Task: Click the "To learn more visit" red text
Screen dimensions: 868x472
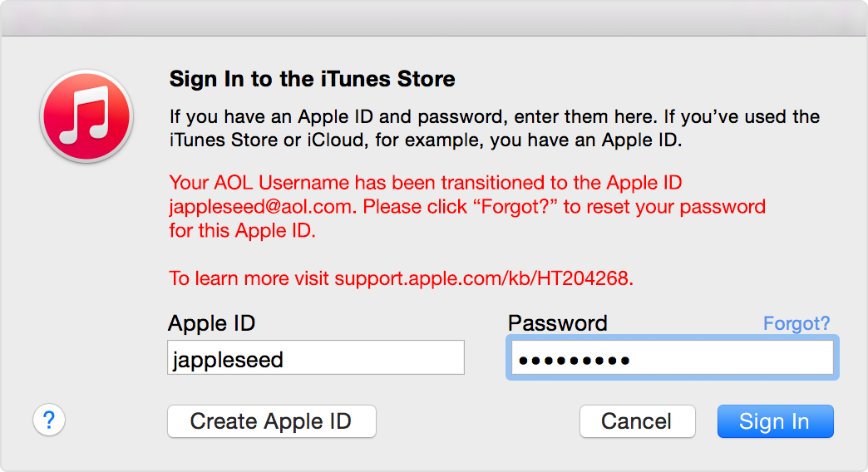Action: click(249, 278)
